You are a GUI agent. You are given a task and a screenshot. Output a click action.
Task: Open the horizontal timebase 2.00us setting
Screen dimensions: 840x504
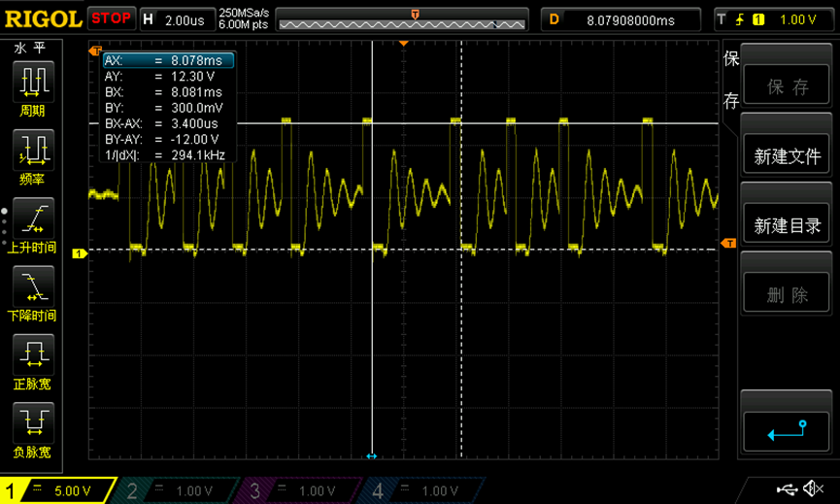click(178, 20)
